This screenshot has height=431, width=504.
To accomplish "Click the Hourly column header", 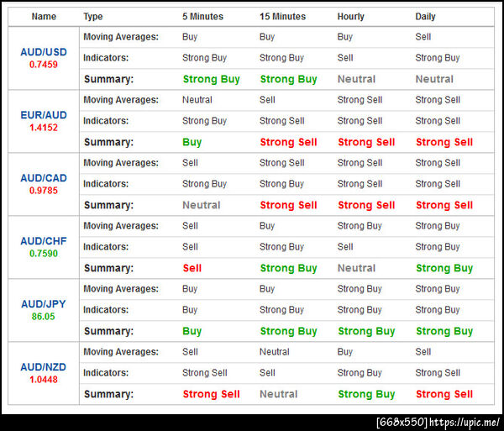I will click(x=350, y=17).
